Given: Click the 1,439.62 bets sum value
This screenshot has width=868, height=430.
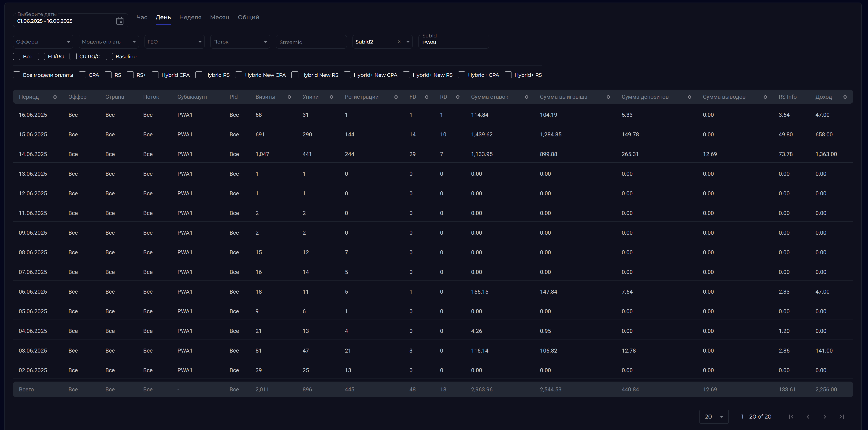Looking at the screenshot, I should click(482, 135).
